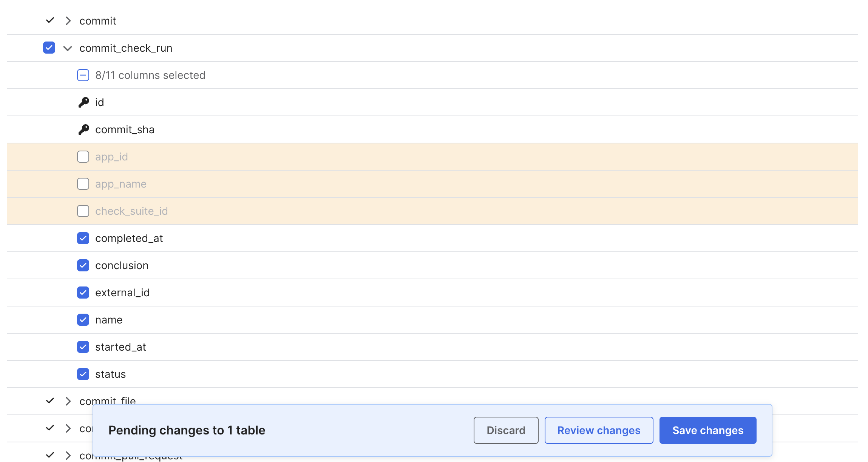Click the blue checkbox next to external_id
Screen dimensions: 868x462
pos(84,292)
